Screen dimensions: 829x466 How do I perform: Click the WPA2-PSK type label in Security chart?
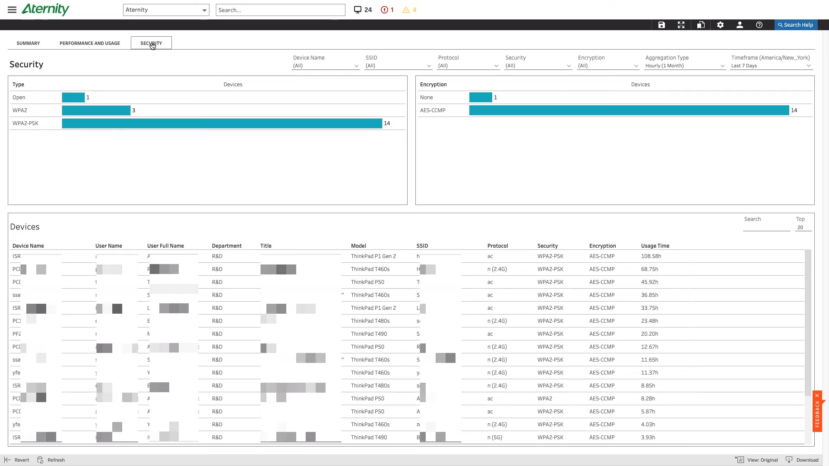25,123
